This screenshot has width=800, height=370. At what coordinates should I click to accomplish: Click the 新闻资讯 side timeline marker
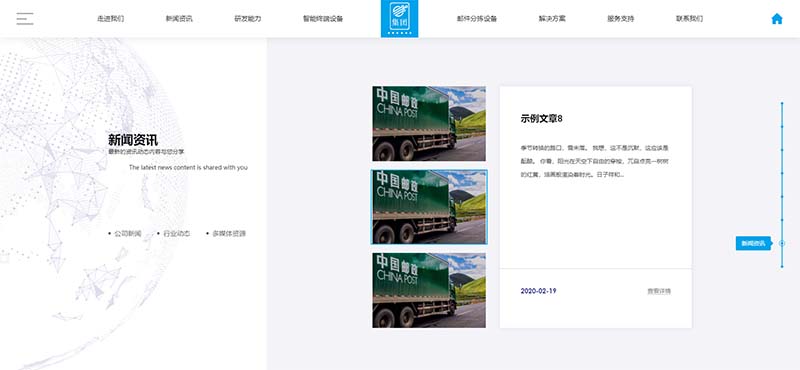click(x=753, y=243)
